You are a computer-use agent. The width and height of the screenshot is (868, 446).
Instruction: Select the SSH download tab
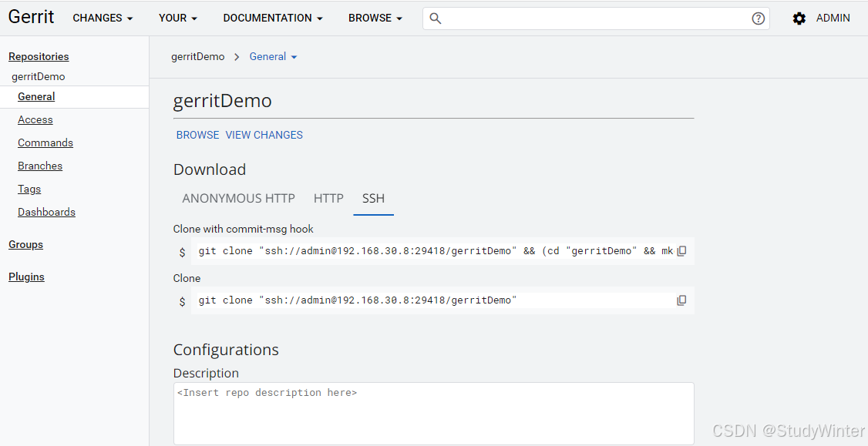click(373, 198)
